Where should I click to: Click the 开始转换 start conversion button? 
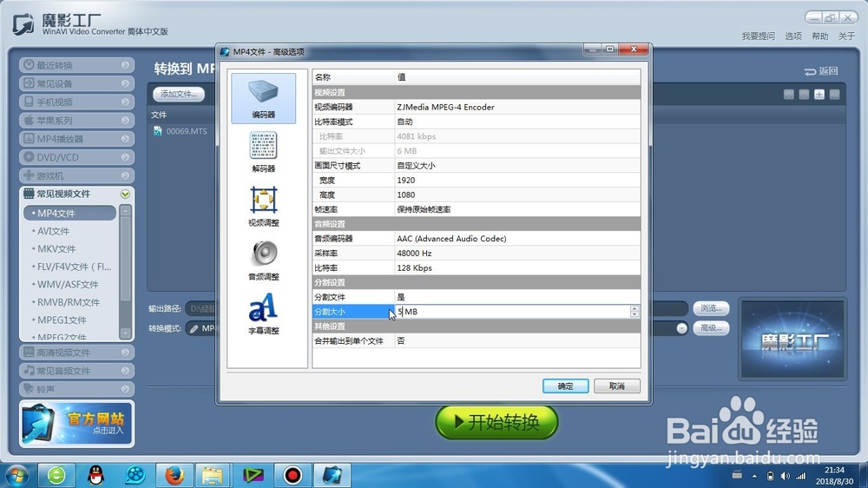click(x=496, y=422)
